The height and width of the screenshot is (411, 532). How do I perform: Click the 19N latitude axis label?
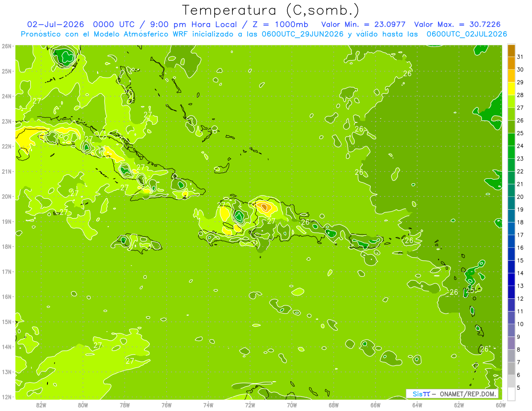(x=6, y=221)
